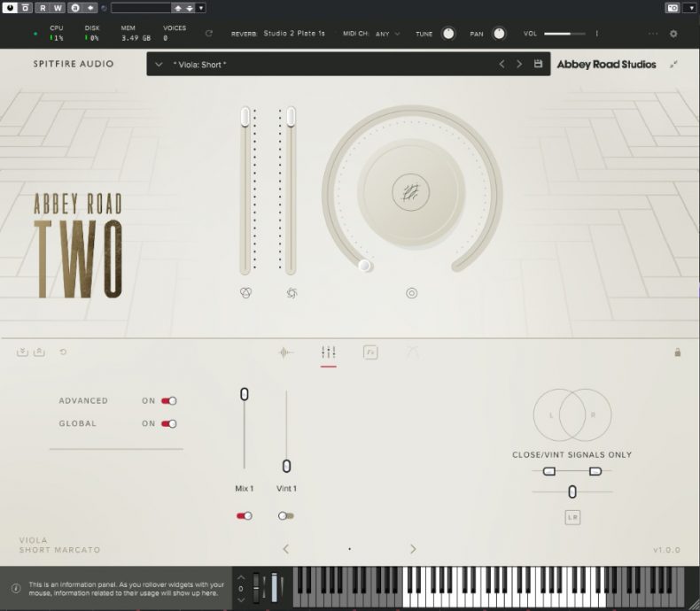The height and width of the screenshot is (611, 700).
Task: Go to previous preset with left arrow
Action: (x=502, y=65)
